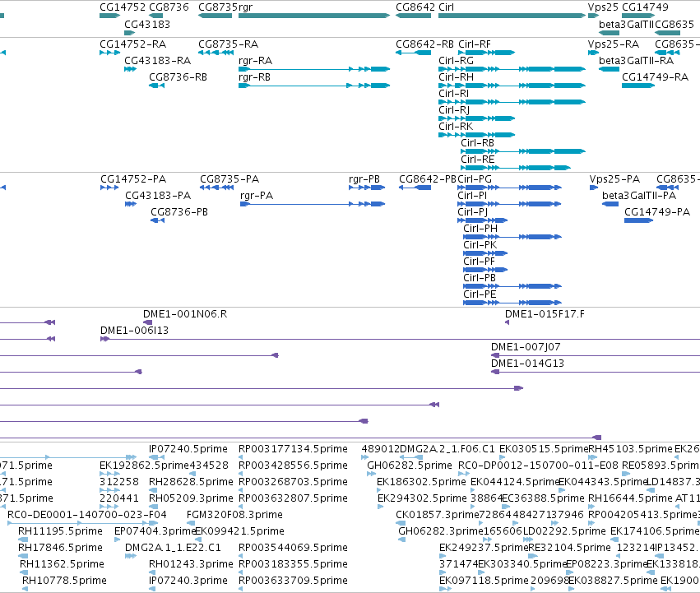Select the rgr-PB protein label
Screen dimensions: 700x593
point(364,179)
